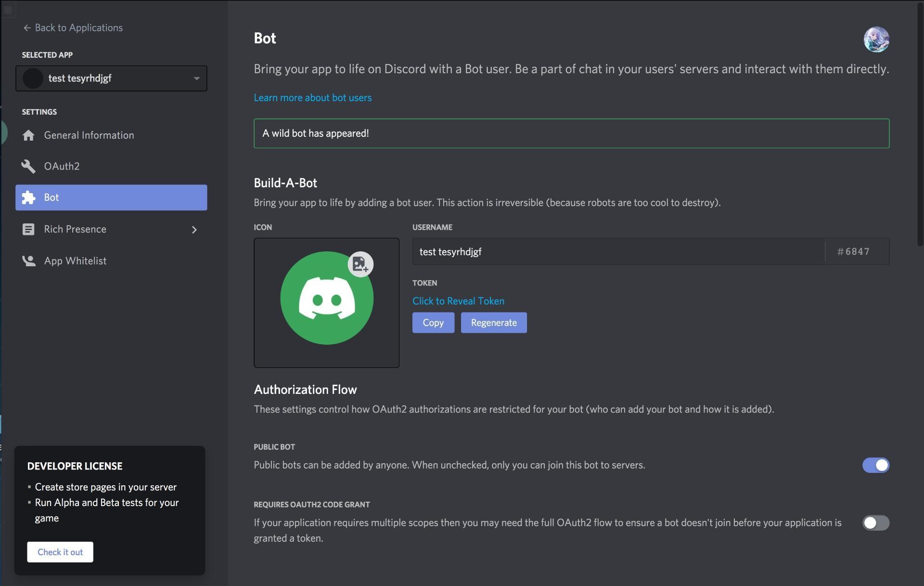The image size is (924, 586).
Task: Click the Rich Presence document icon
Action: click(28, 229)
